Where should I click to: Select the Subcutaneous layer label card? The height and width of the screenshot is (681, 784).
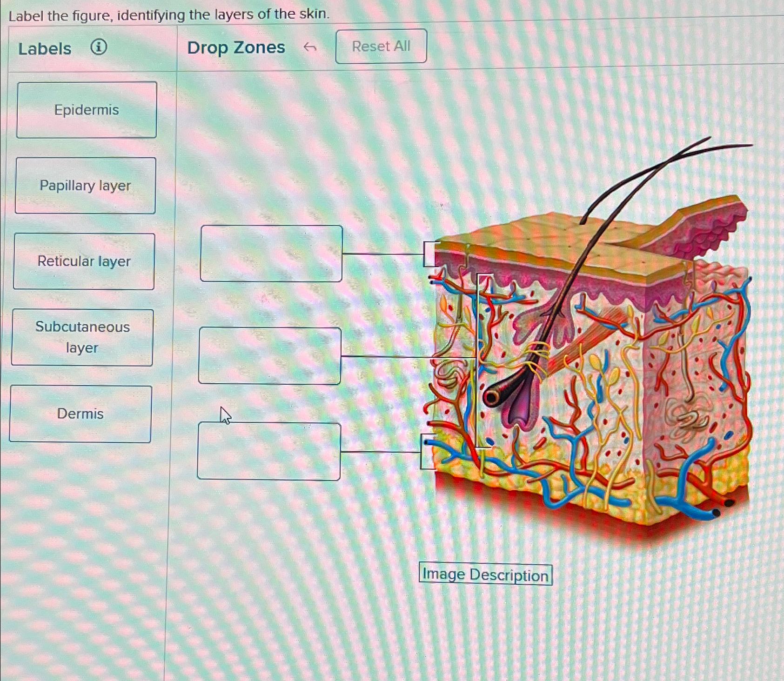[x=83, y=338]
